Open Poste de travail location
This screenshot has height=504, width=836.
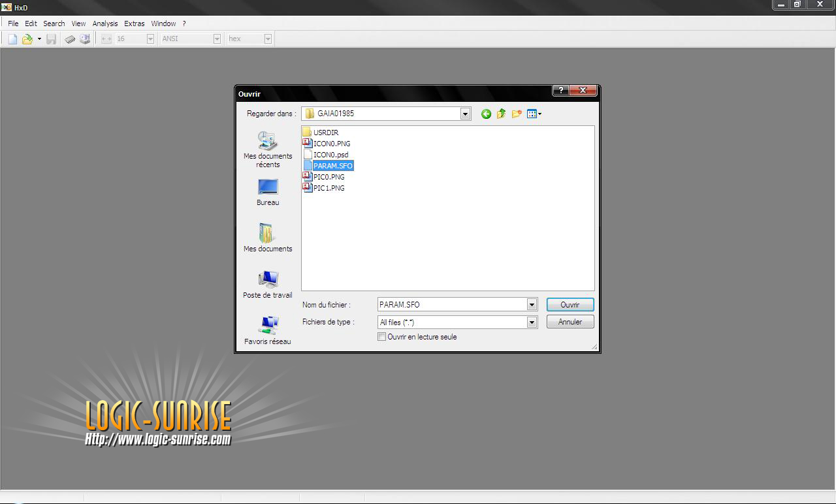click(x=268, y=285)
